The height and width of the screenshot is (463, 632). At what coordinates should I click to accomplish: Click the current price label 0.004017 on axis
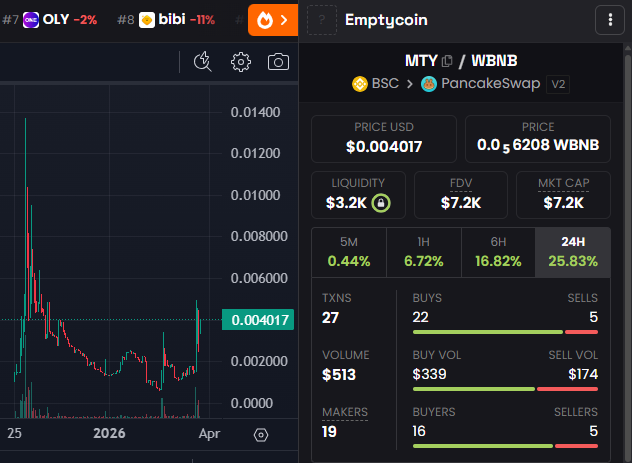(x=258, y=320)
